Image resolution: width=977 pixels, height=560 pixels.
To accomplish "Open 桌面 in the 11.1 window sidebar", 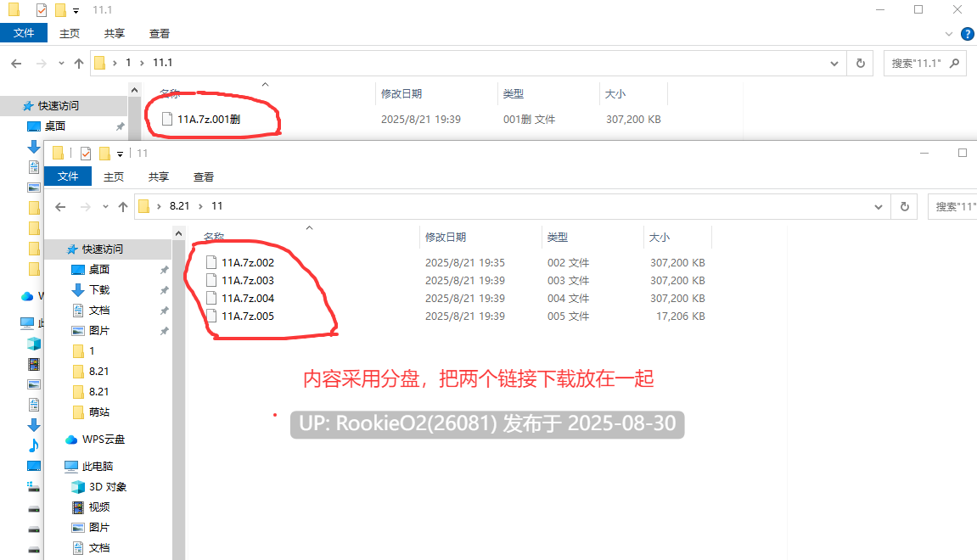I will pyautogui.click(x=55, y=126).
